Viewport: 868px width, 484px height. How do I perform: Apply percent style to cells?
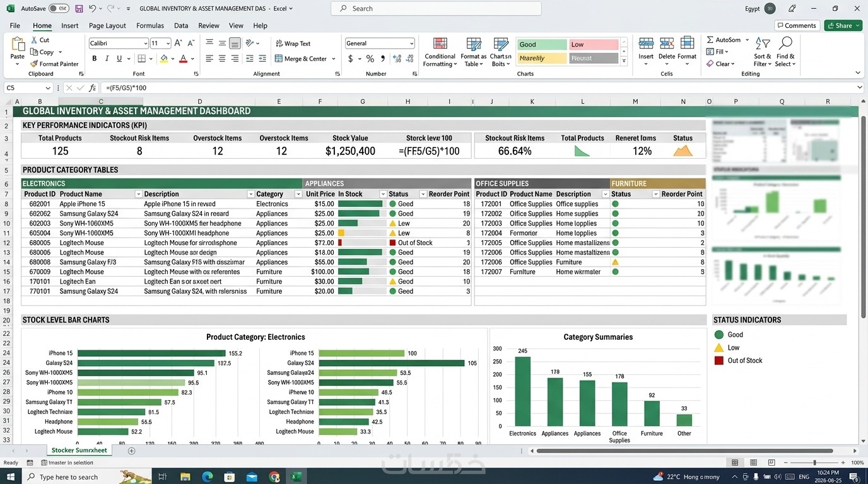click(x=370, y=59)
